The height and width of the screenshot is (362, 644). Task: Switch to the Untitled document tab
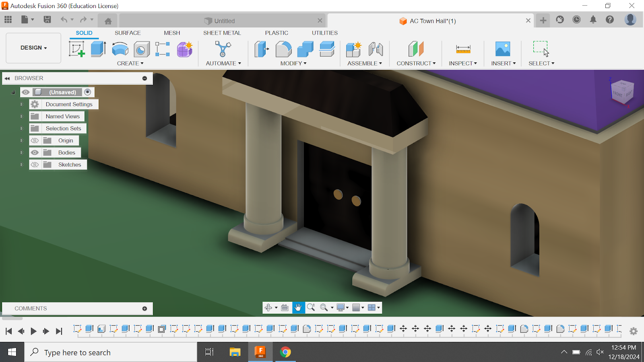(x=222, y=21)
